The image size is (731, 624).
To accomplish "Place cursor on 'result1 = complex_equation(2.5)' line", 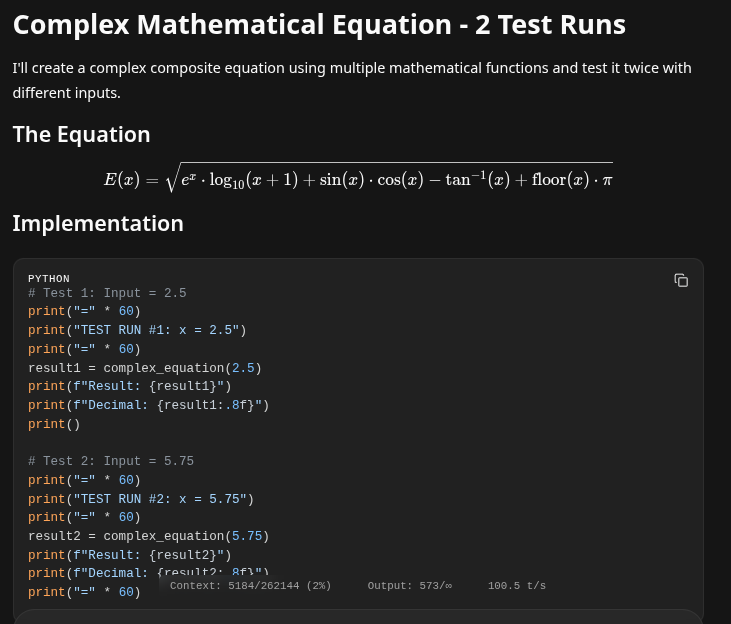I will (x=145, y=369).
